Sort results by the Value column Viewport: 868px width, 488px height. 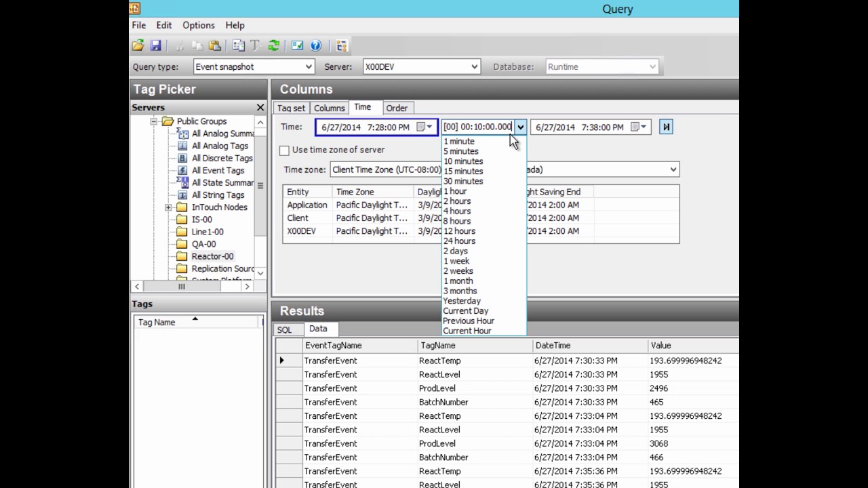(x=693, y=346)
